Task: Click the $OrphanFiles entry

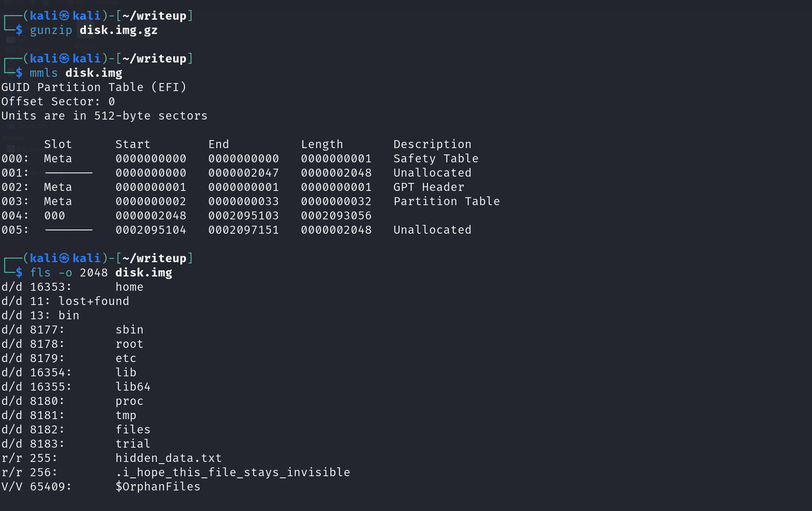Action: click(x=158, y=487)
